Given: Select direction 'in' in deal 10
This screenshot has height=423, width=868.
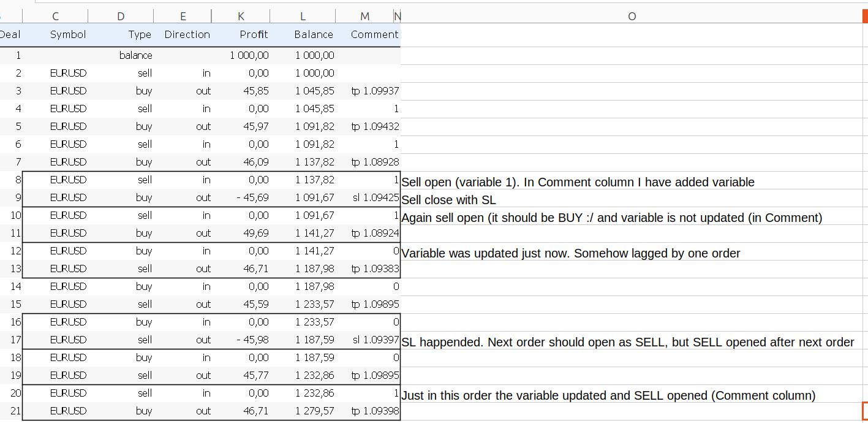Looking at the screenshot, I should pos(206,215).
